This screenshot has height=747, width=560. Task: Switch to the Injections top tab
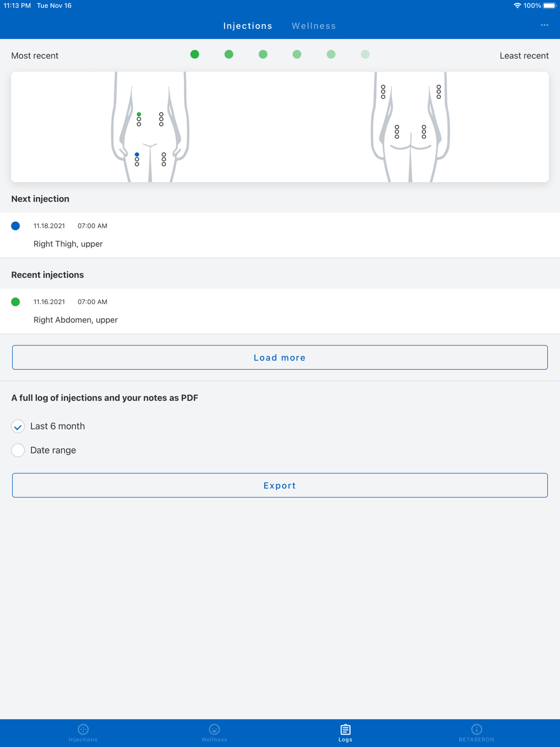pyautogui.click(x=248, y=26)
